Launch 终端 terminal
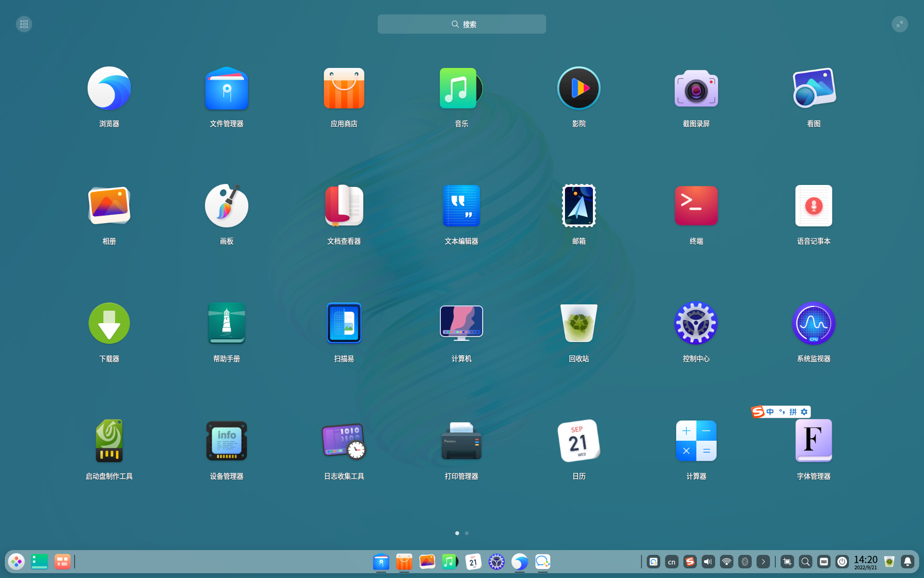This screenshot has width=924, height=578. tap(696, 206)
